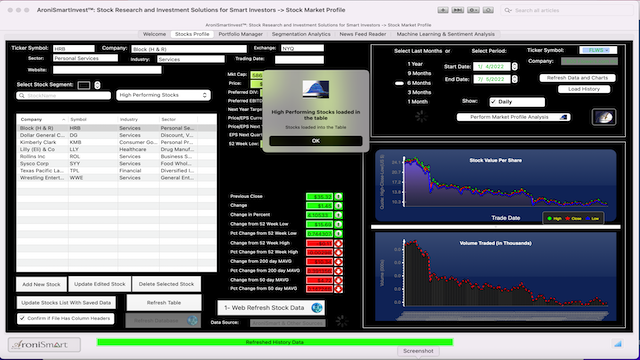640x360 pixels.
Task: Click the down-arrow icon beside Pct Change from 200 day MAVG
Action: [x=338, y=271]
